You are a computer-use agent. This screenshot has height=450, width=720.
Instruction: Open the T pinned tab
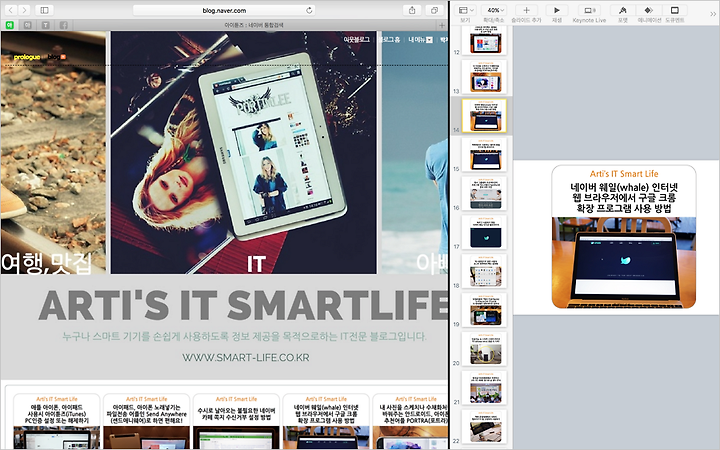pos(45,25)
